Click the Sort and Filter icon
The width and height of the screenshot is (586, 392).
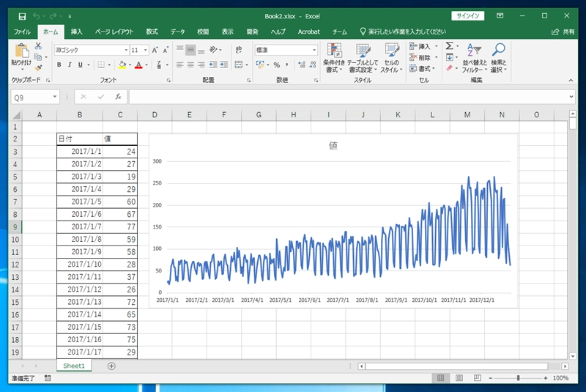click(x=474, y=50)
